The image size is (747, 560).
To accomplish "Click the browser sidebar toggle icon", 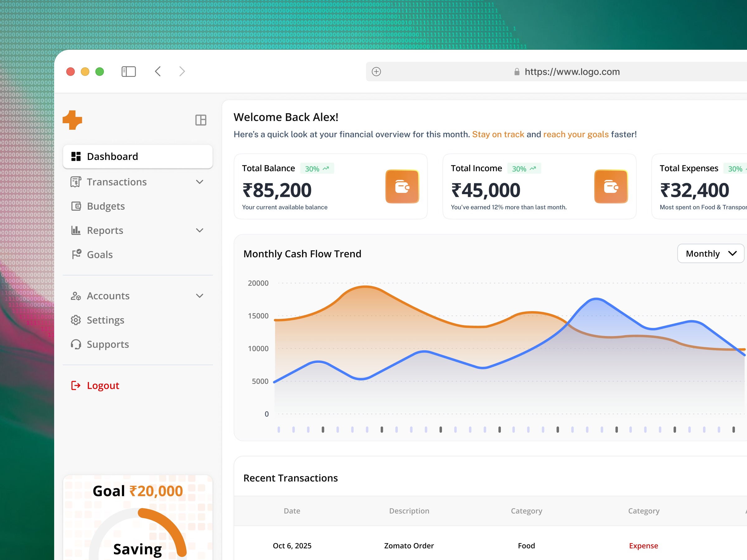I will click(128, 72).
